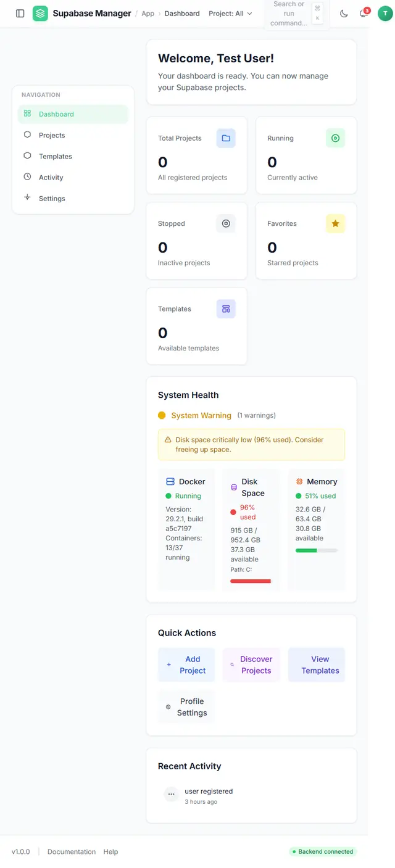
Task: Open Settings in navigation sidebar
Action: (x=73, y=198)
